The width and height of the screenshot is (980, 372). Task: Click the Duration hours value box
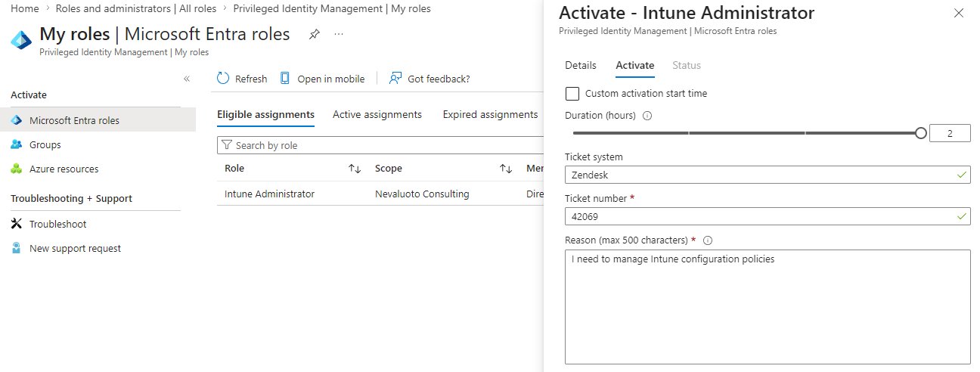(950, 133)
